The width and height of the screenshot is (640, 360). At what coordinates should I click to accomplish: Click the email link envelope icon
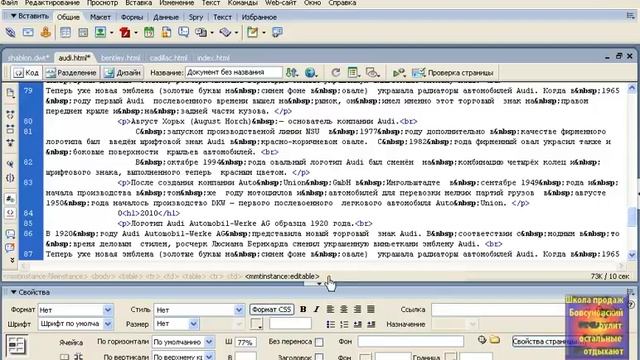[x=28, y=32]
